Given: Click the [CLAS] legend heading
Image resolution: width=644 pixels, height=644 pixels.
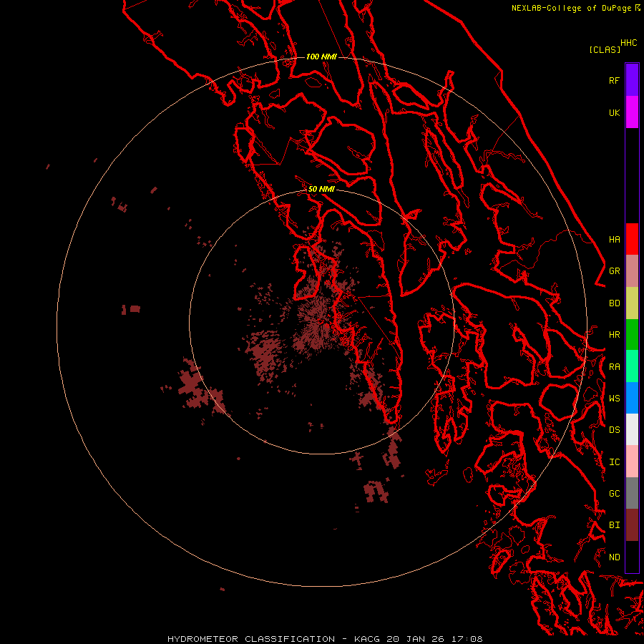Looking at the screenshot, I should [x=605, y=49].
